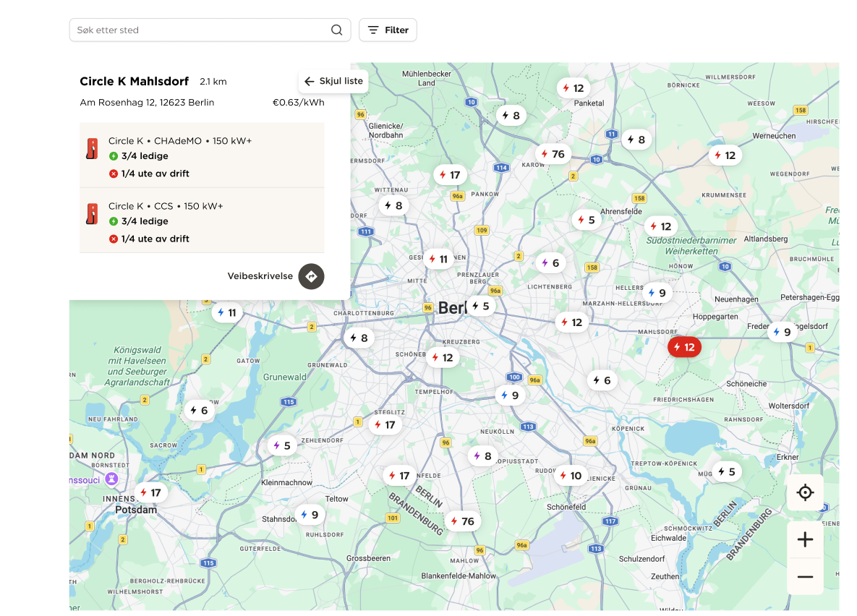Select the 6 marker near Neu Fahrland
The width and height of the screenshot is (857, 616).
(199, 411)
